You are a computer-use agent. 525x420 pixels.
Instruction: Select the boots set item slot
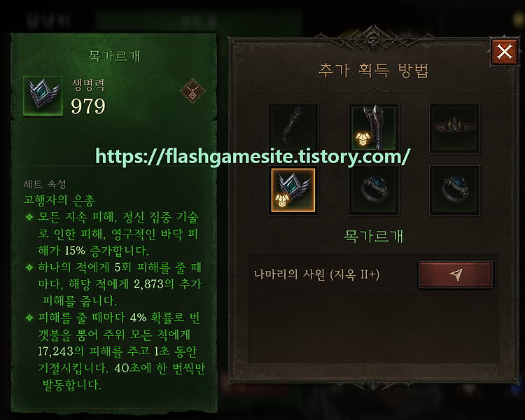[374, 129]
